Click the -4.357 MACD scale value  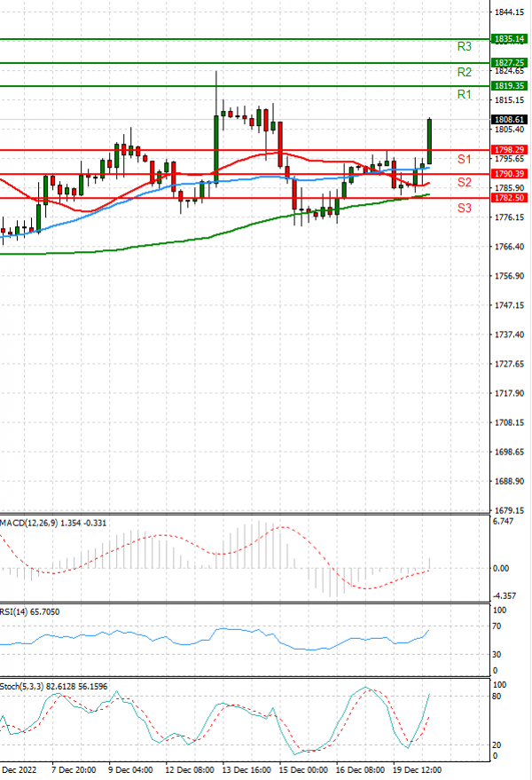pyautogui.click(x=504, y=595)
